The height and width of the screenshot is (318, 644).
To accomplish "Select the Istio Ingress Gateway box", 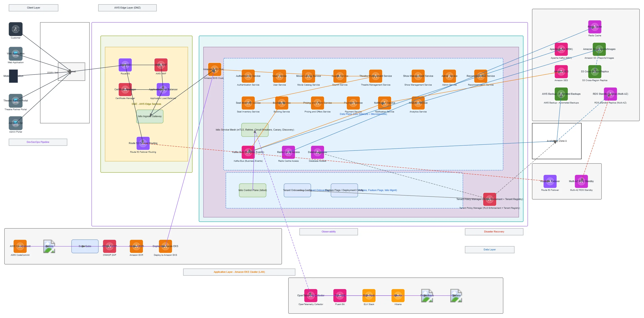I will (150, 116).
